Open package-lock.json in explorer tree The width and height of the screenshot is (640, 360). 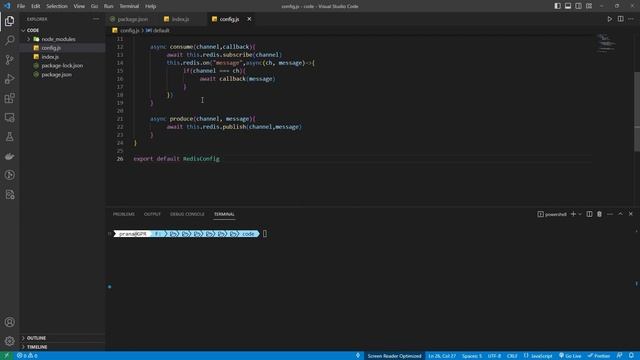pyautogui.click(x=62, y=66)
